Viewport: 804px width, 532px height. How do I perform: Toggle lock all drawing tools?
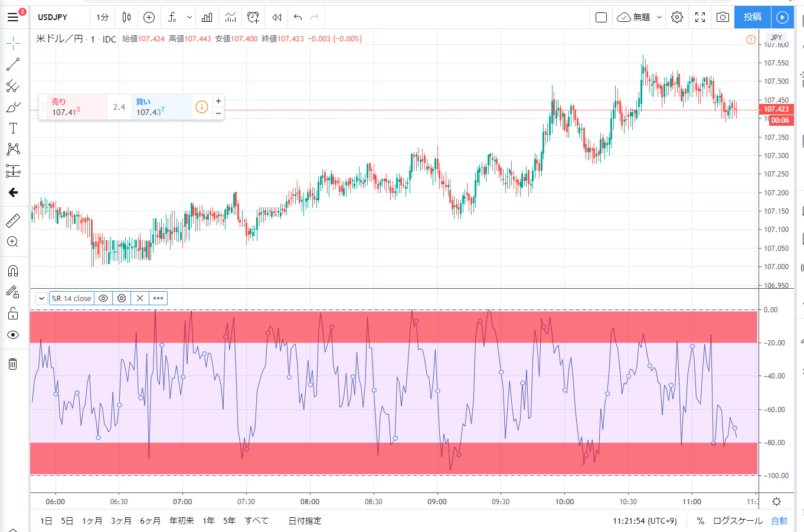click(13, 314)
